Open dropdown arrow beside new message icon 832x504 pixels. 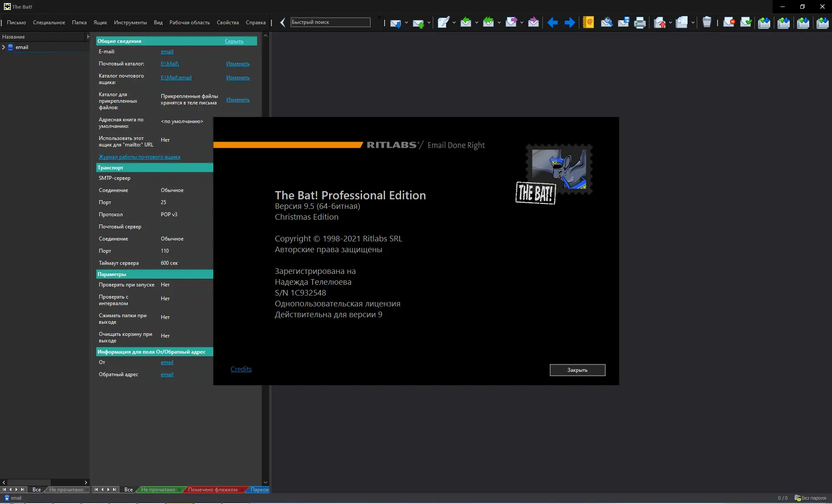(x=454, y=23)
